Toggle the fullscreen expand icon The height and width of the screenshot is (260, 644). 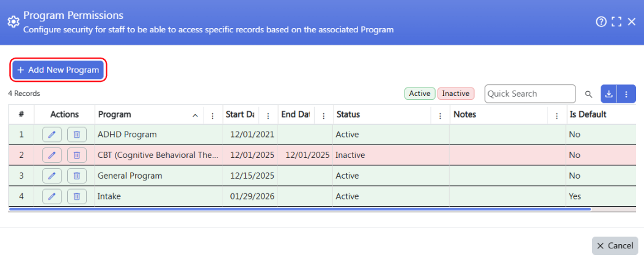[616, 22]
